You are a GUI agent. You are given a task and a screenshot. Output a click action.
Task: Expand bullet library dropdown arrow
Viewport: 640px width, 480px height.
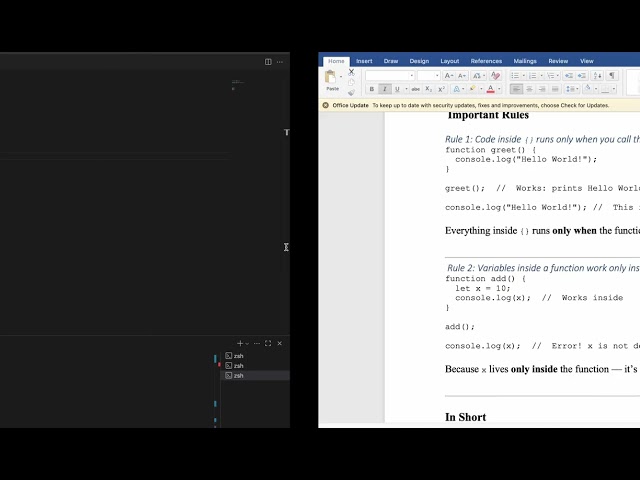(x=523, y=76)
